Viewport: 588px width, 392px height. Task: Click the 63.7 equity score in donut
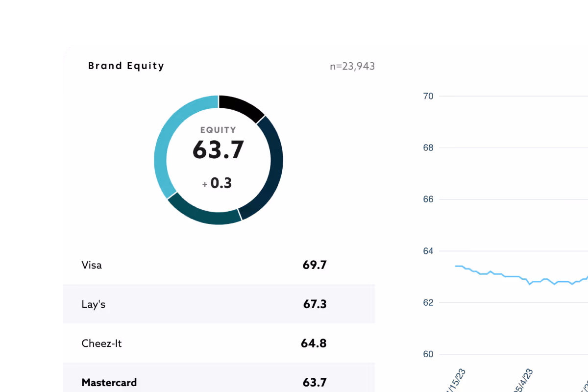pyautogui.click(x=218, y=150)
